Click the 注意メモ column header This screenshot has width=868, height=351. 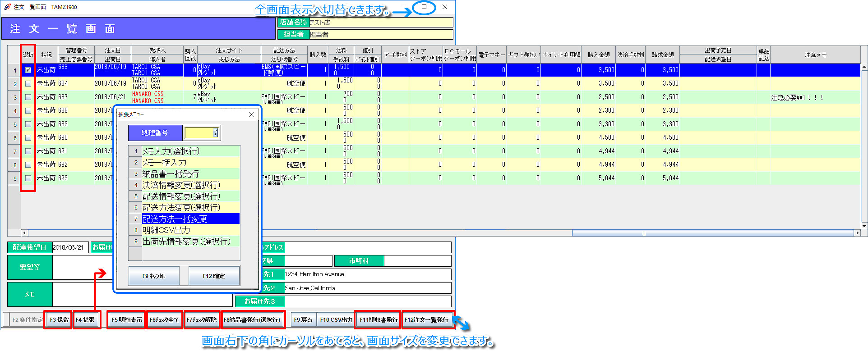click(815, 55)
